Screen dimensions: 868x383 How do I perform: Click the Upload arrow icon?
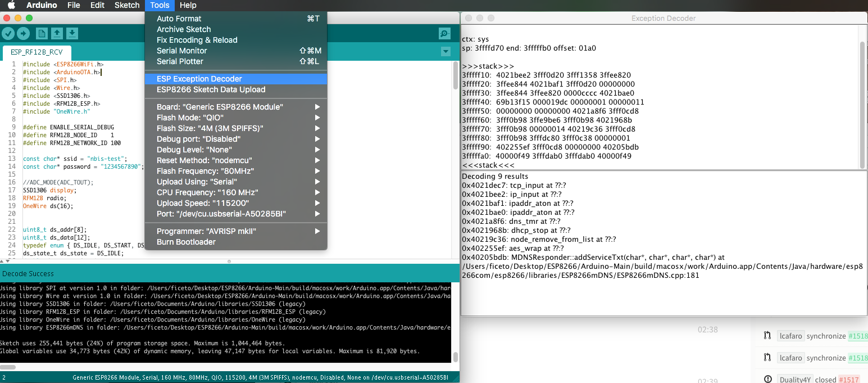[x=23, y=34]
